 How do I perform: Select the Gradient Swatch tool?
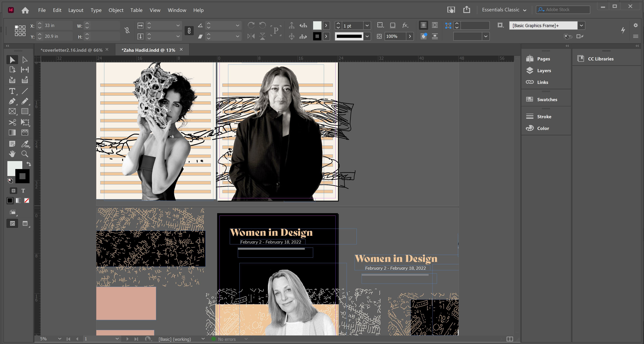[12, 132]
